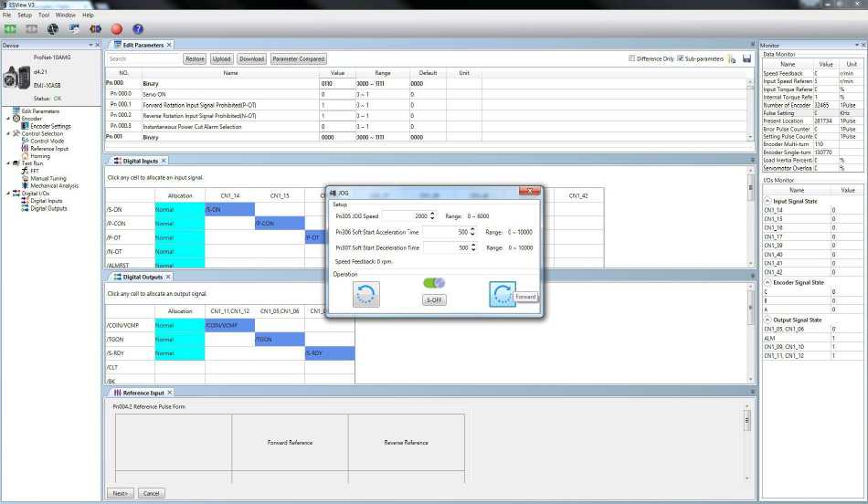Click the red stop button in toolbar

[x=117, y=29]
